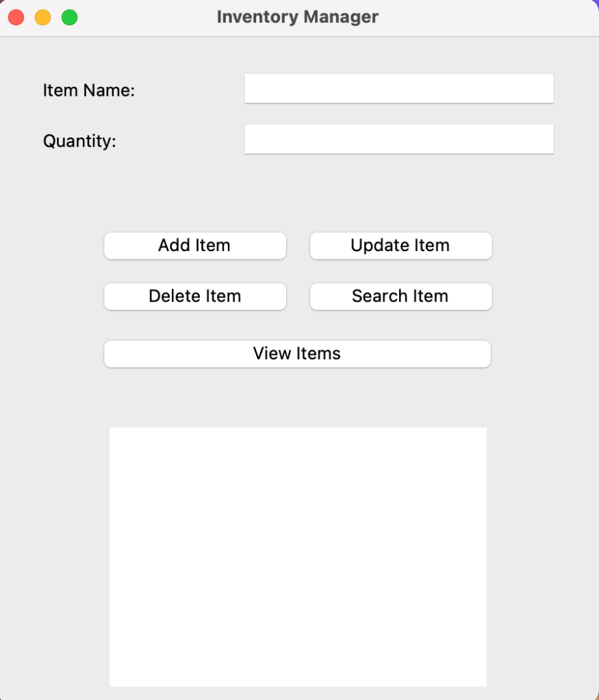Click inside the empty items list box

(x=298, y=556)
